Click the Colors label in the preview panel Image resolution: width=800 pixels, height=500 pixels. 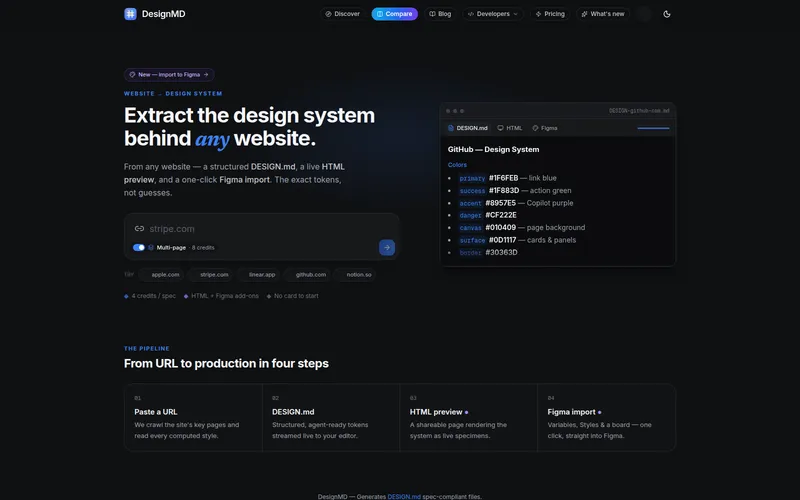click(457, 165)
